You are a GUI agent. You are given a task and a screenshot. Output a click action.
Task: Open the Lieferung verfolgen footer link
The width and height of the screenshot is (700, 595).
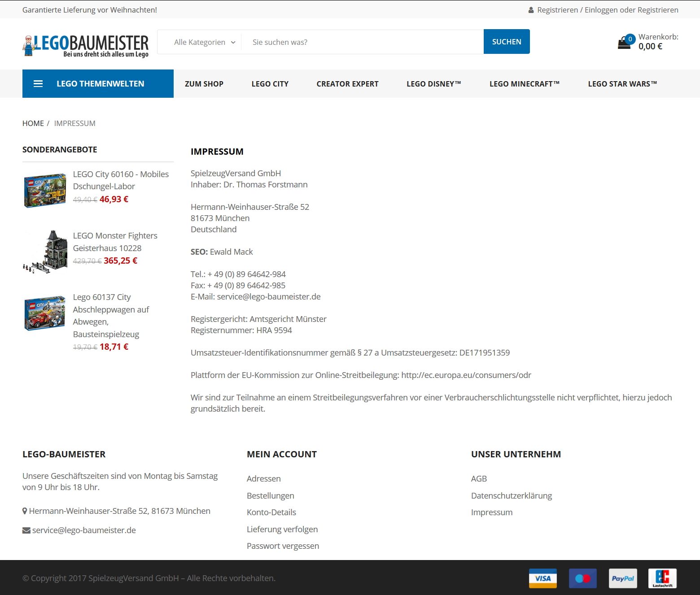click(282, 530)
